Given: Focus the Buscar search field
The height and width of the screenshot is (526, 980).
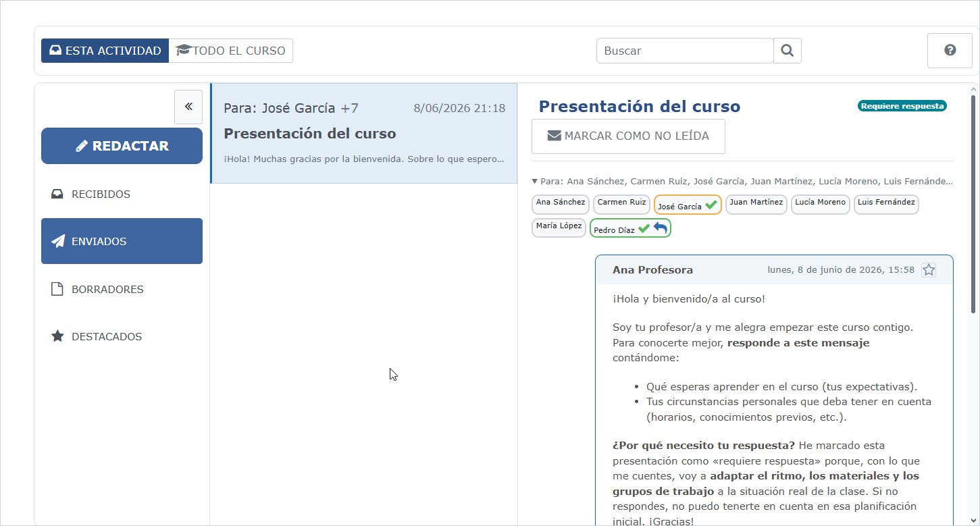Looking at the screenshot, I should (x=684, y=51).
